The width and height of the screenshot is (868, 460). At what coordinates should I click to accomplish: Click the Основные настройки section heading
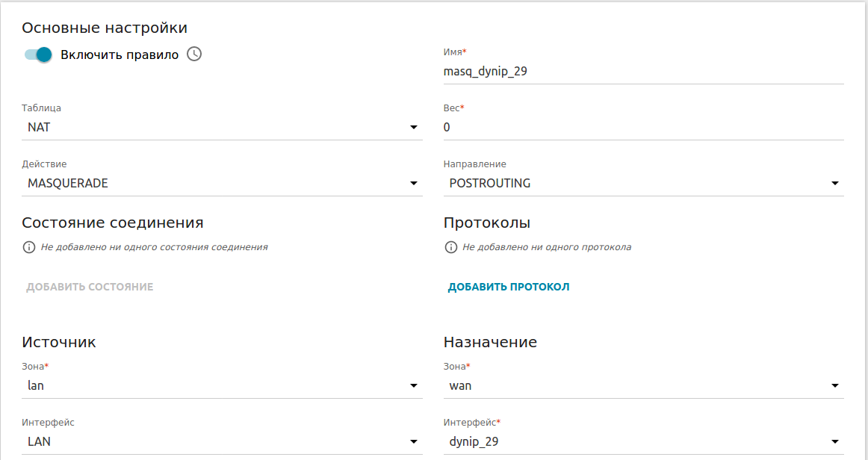(x=105, y=28)
